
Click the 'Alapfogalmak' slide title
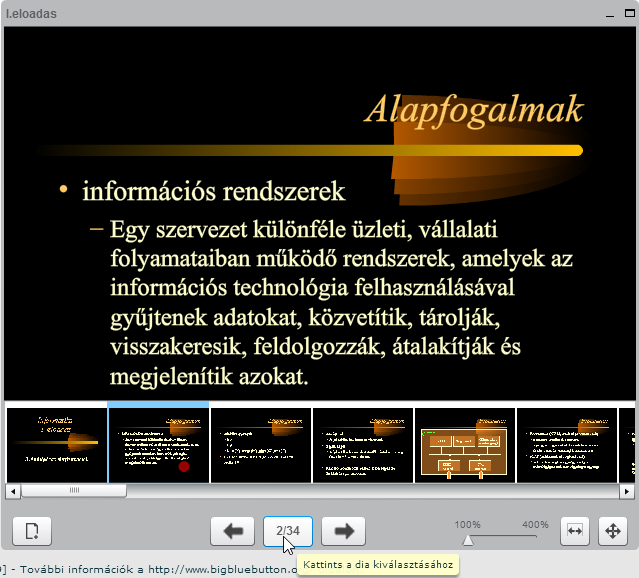[x=474, y=109]
